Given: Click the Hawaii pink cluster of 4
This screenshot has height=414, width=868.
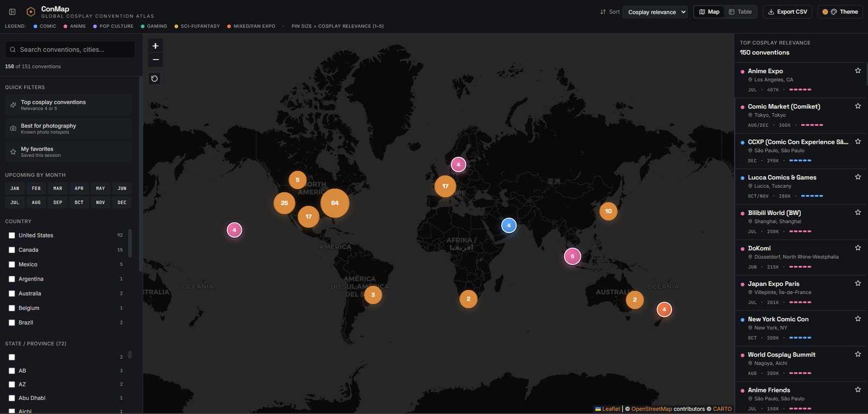Looking at the screenshot, I should tap(234, 230).
